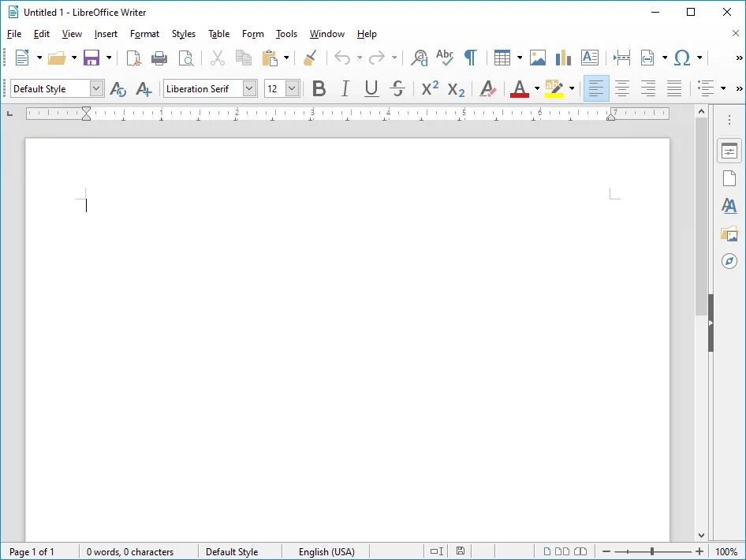The height and width of the screenshot is (560, 746).
Task: Open sidebar Styles deck
Action: click(x=729, y=206)
